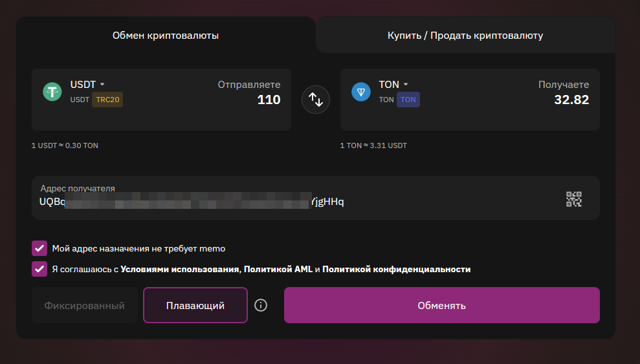Open the 'Условиями использования' link
Image resolution: width=640 pixels, height=364 pixels.
[180, 269]
